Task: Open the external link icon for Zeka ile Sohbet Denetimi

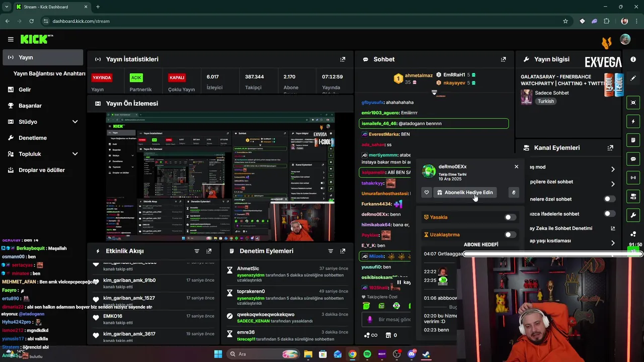Action: pyautogui.click(x=613, y=228)
